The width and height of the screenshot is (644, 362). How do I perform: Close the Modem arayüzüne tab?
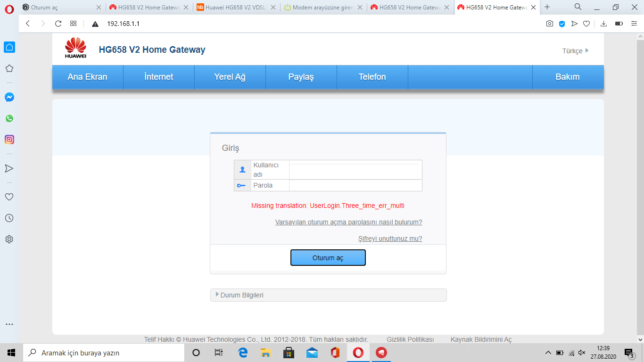tap(360, 8)
